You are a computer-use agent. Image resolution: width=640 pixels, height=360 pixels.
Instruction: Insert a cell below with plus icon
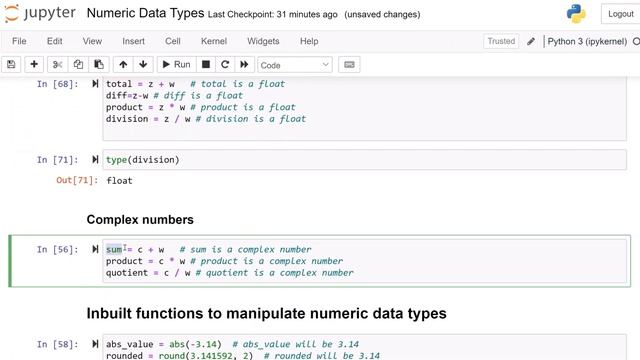(34, 64)
